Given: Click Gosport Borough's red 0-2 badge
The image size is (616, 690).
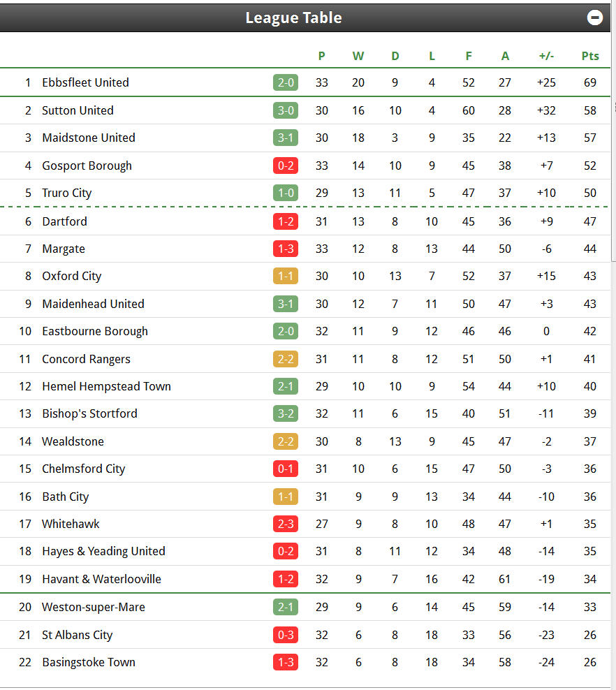Looking at the screenshot, I should coord(286,166).
